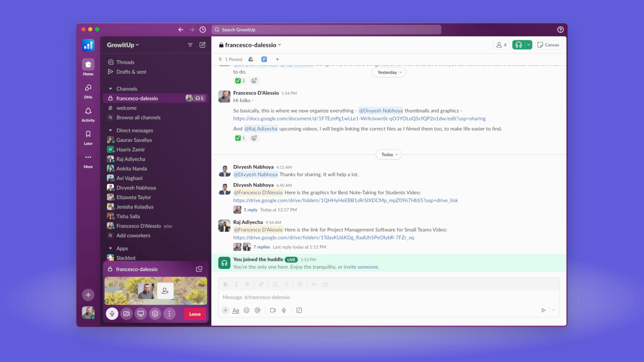Leave the huddle

click(195, 314)
